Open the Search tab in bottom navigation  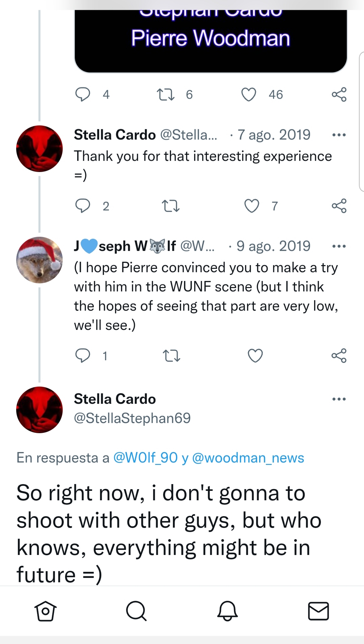pyautogui.click(x=136, y=611)
